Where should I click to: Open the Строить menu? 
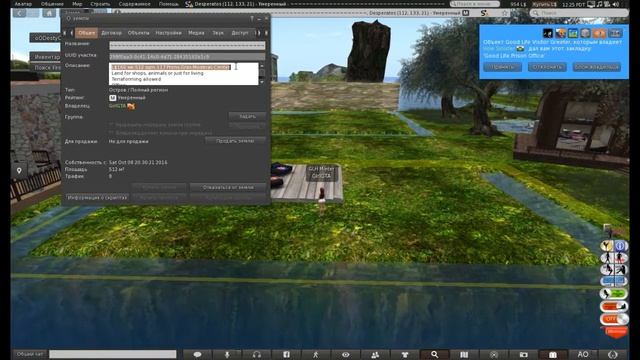coord(100,4)
